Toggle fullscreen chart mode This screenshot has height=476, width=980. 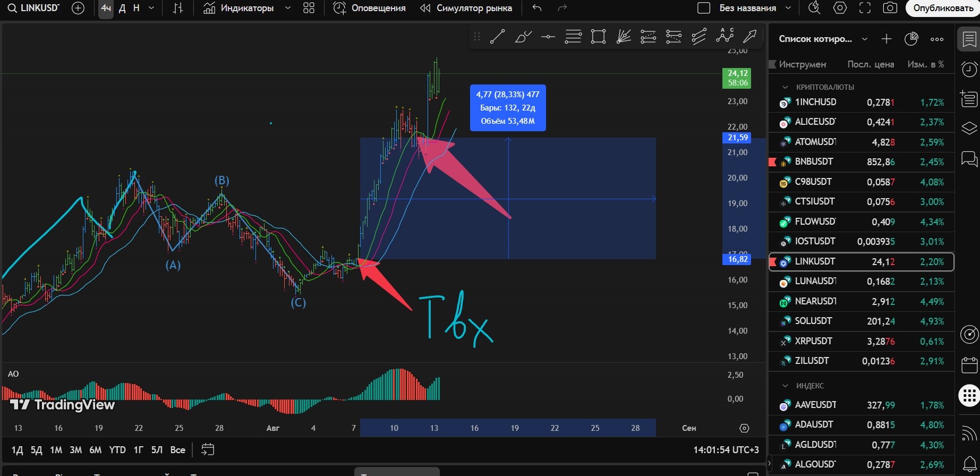click(865, 8)
